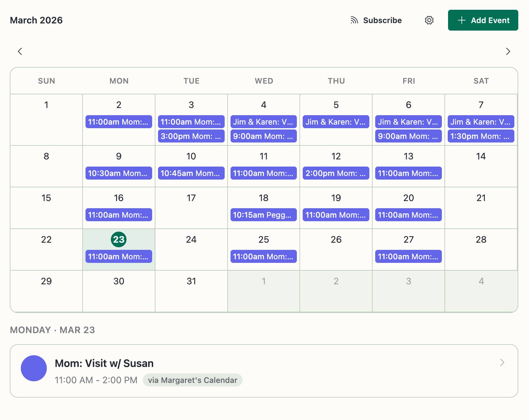
Task: Expand details via chevron on Susan visit card
Action: (x=502, y=362)
